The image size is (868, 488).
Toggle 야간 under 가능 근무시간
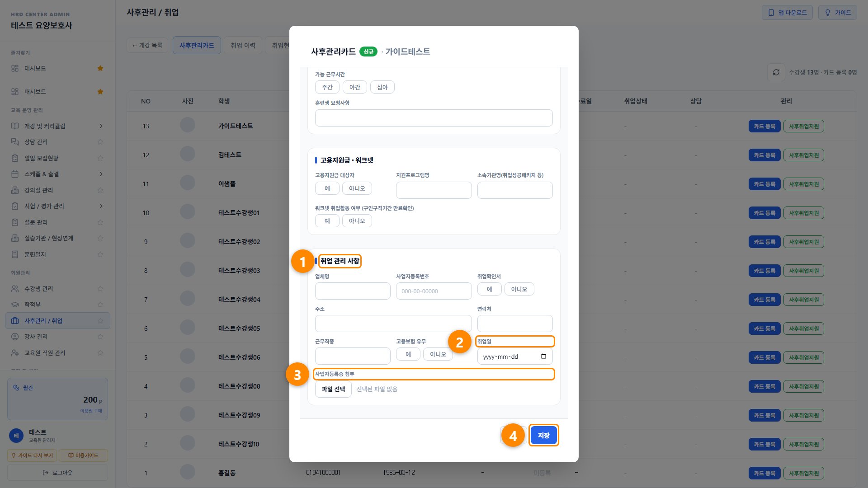355,87
